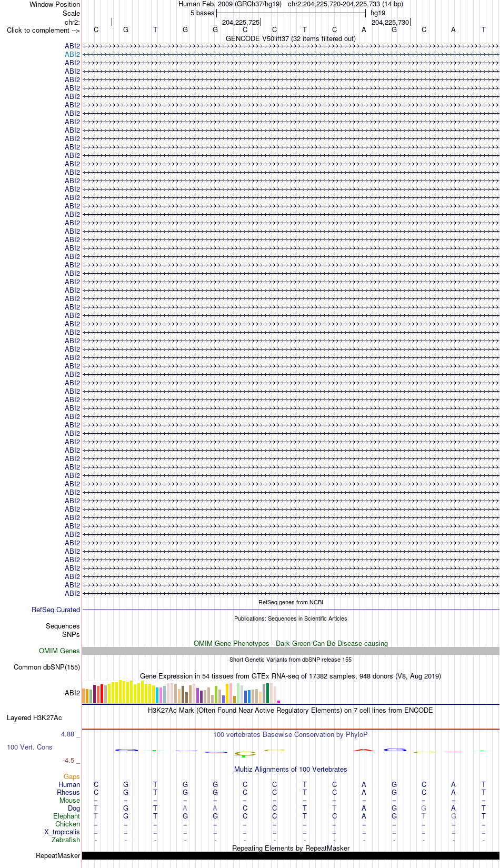Click the '5 bases' scale bar text

pyautogui.click(x=203, y=13)
